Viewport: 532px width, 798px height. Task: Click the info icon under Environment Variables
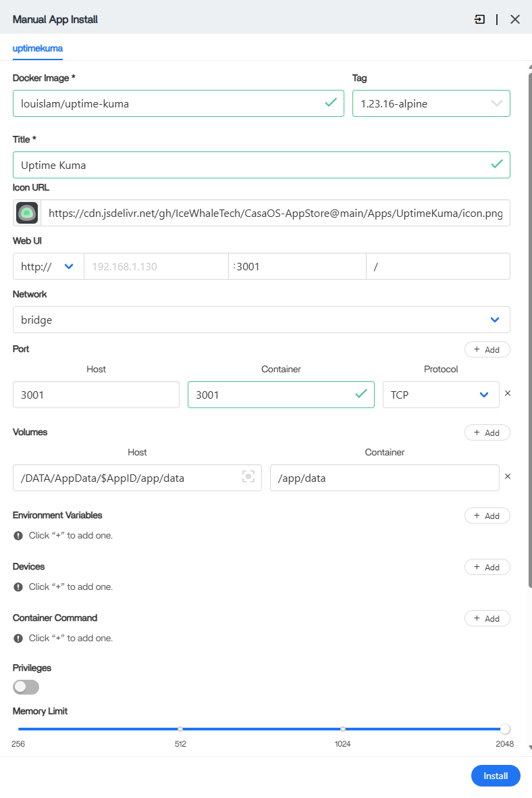point(18,535)
